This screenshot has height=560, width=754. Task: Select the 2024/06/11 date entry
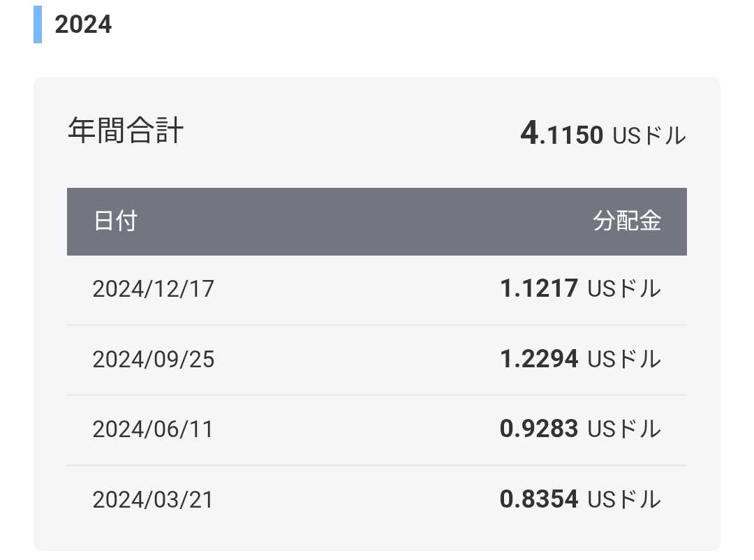(x=153, y=429)
